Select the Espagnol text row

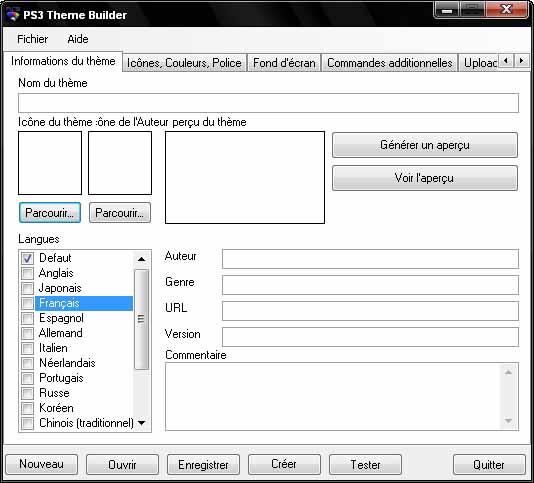[61, 318]
